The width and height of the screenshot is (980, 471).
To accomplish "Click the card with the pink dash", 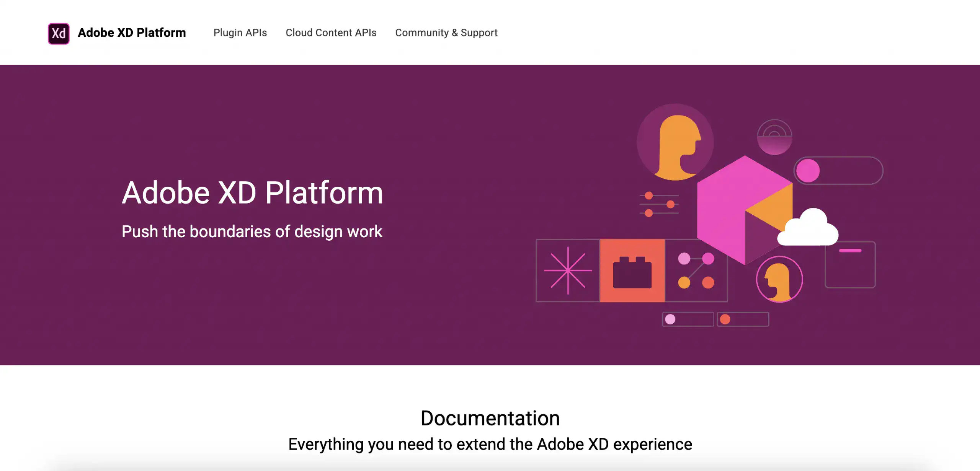I will click(851, 264).
